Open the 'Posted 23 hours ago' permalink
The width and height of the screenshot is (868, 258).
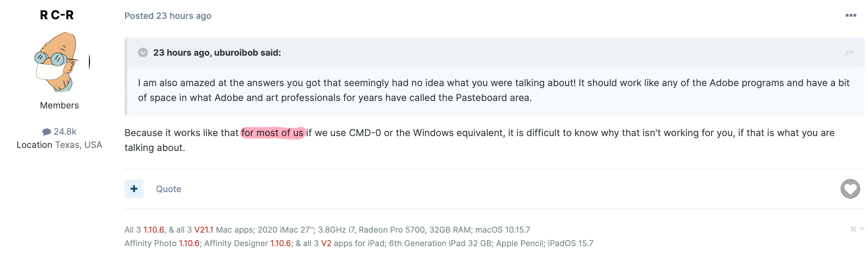click(x=168, y=16)
